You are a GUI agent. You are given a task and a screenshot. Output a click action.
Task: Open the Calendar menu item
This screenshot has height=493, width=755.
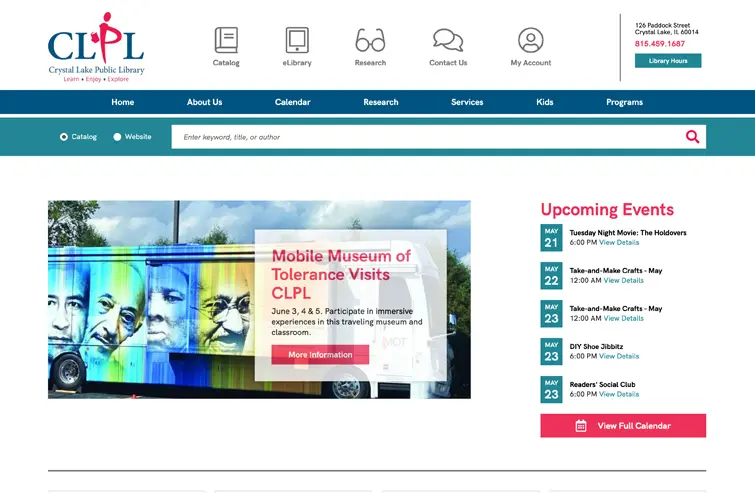[x=293, y=102]
